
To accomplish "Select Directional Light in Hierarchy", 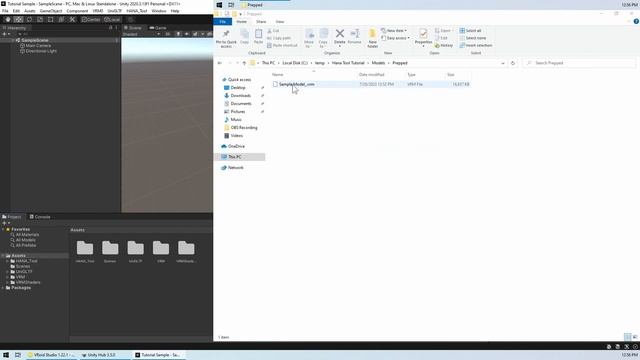I will pos(38,51).
